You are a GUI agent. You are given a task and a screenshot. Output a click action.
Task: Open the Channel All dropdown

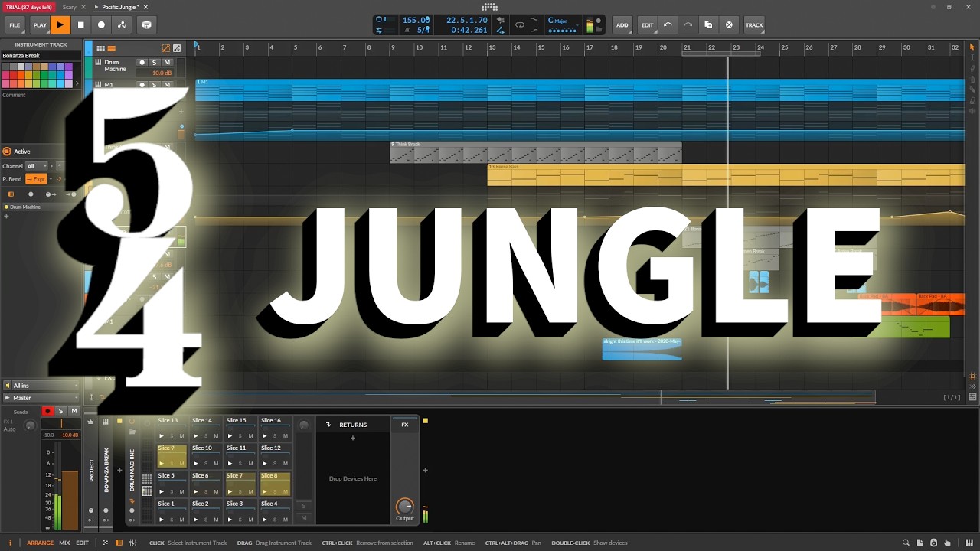coord(36,166)
